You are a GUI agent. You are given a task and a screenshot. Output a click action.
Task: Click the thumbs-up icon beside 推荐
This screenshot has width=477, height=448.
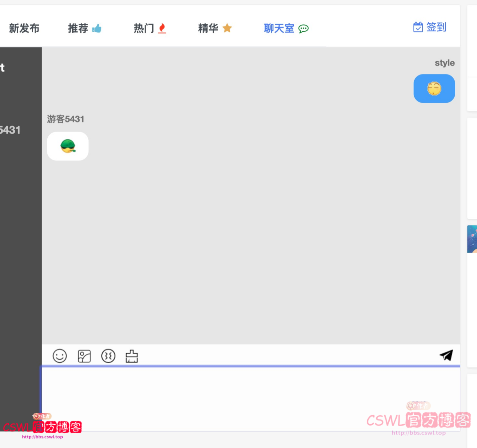tap(97, 28)
